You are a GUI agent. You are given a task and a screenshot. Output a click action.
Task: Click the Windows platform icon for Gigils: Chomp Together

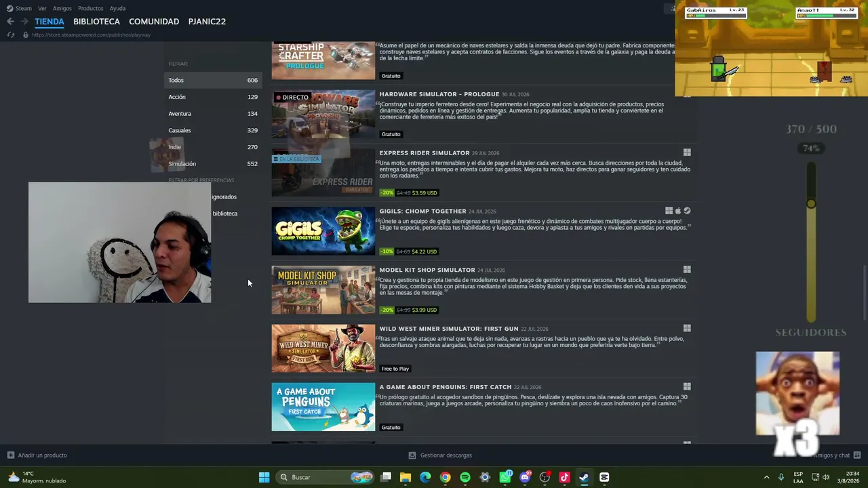coord(669,211)
